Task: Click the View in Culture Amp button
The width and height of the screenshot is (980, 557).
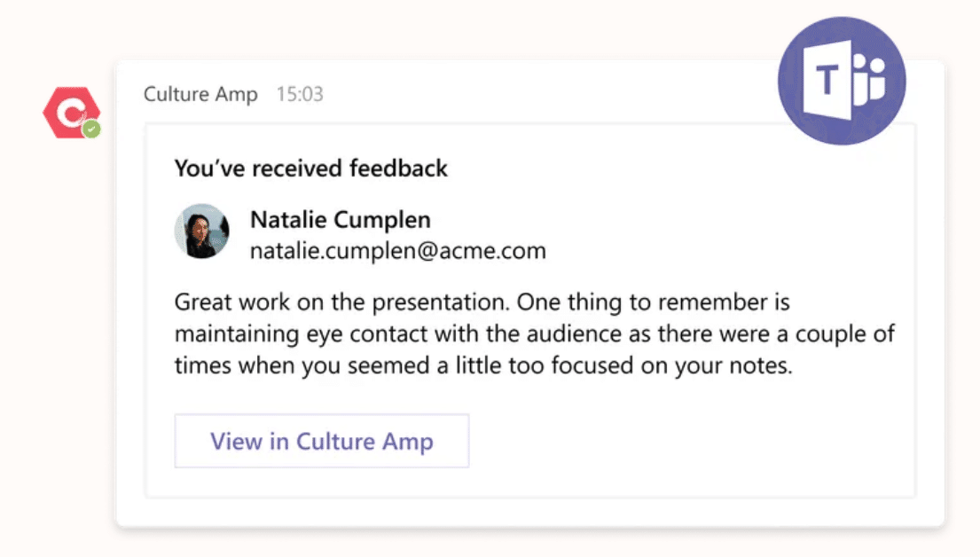Action: pyautogui.click(x=321, y=441)
